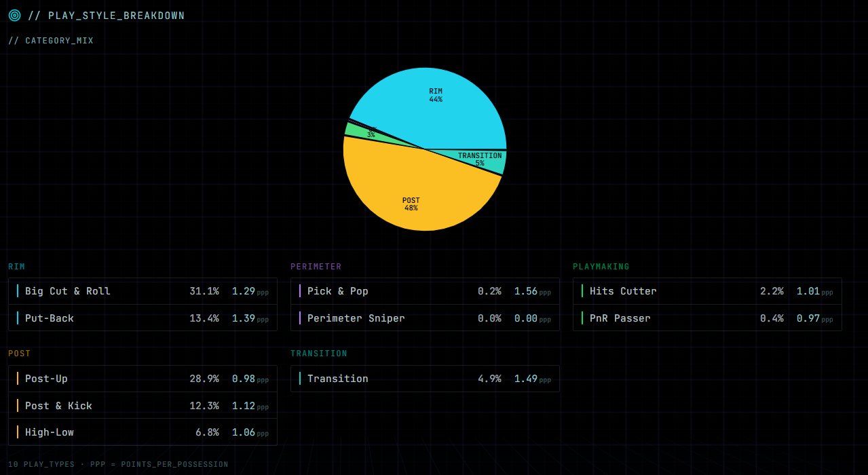Click the 31.1% value for Big Cut & Roll
This screenshot has height=475, width=868.
coord(204,291)
